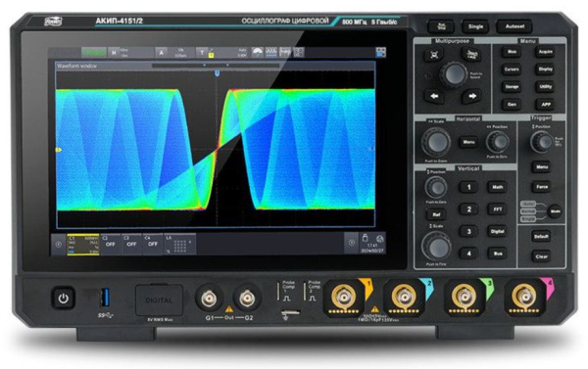Viewport: 588px width, 369px height.
Task: Tap the Autoset key
Action: (x=514, y=26)
